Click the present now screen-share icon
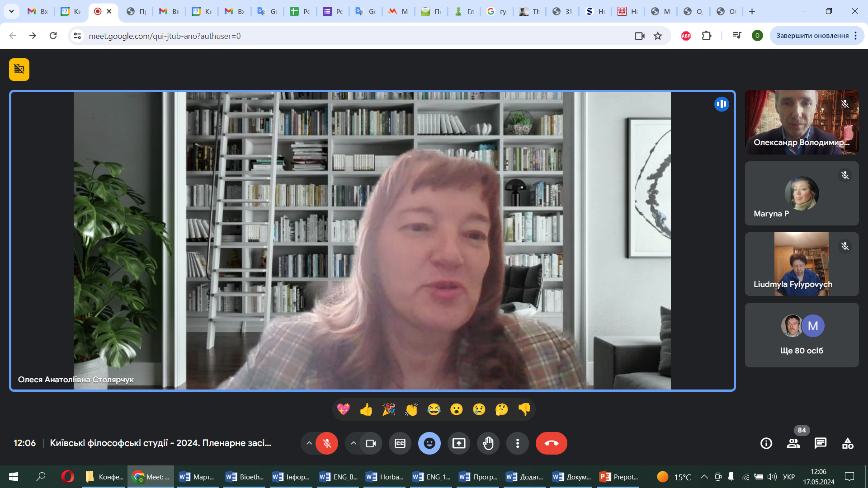Screen dimensions: 868x488 coord(459,443)
